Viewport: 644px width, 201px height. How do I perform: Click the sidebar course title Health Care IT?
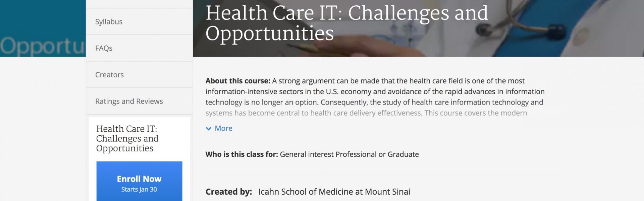click(127, 138)
